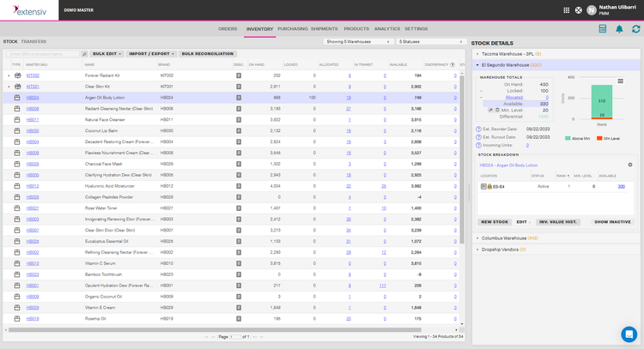Click the magnifier search icon by SKU field

coord(85,54)
